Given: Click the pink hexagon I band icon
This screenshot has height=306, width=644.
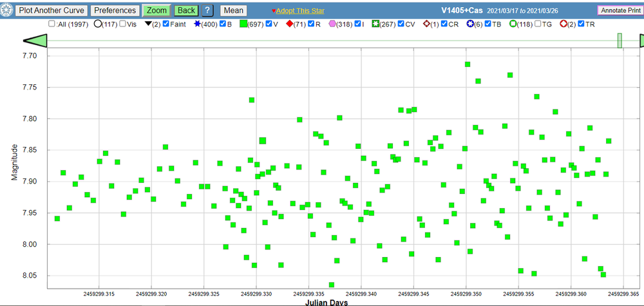Looking at the screenshot, I should 332,24.
